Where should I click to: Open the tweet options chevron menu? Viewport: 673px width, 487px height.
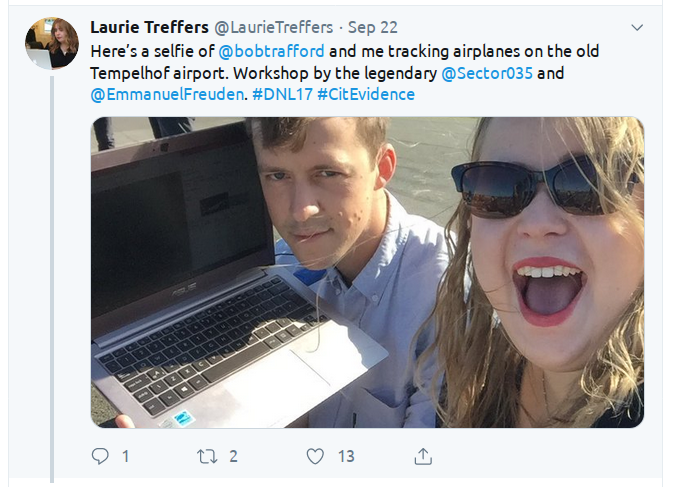pos(637,28)
